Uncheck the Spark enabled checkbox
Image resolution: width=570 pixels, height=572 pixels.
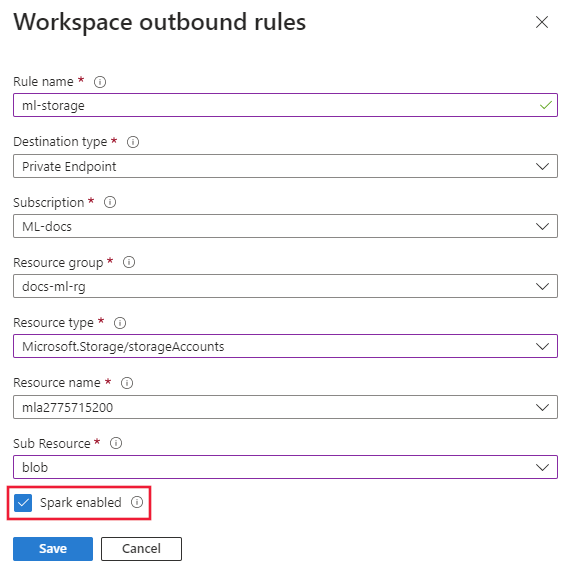(x=23, y=503)
